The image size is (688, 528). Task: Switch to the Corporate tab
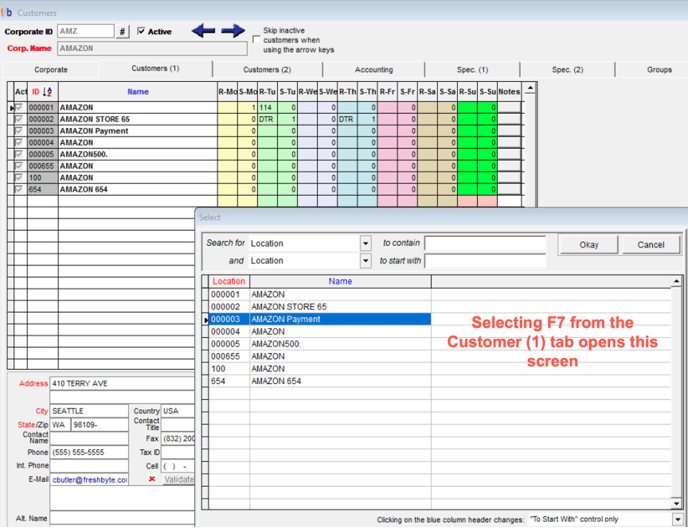(x=51, y=70)
